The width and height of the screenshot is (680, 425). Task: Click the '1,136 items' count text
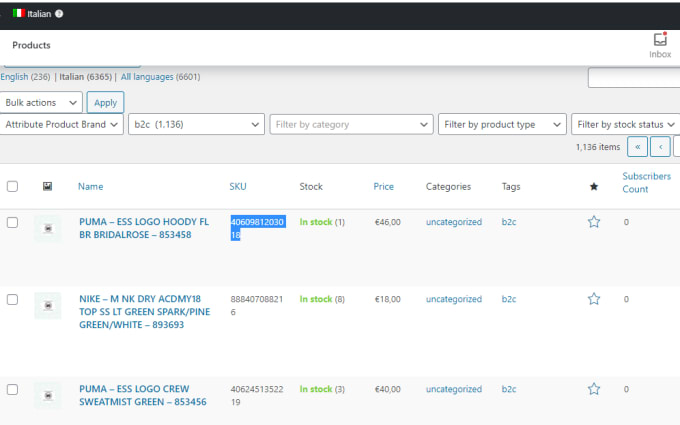(x=598, y=147)
